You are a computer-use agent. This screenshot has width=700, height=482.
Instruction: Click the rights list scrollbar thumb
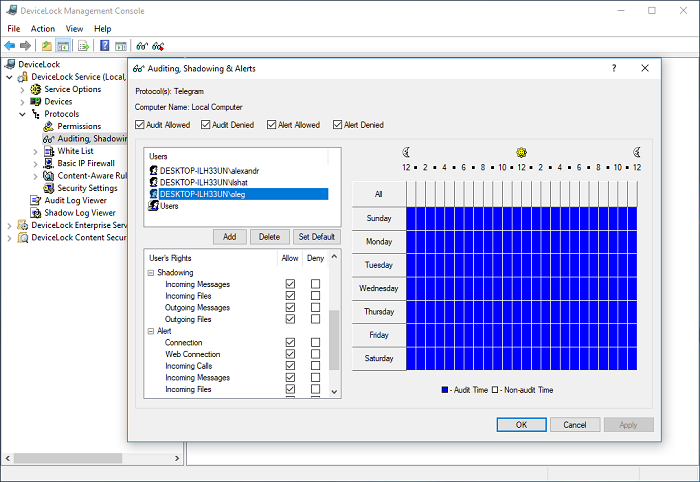(334, 340)
